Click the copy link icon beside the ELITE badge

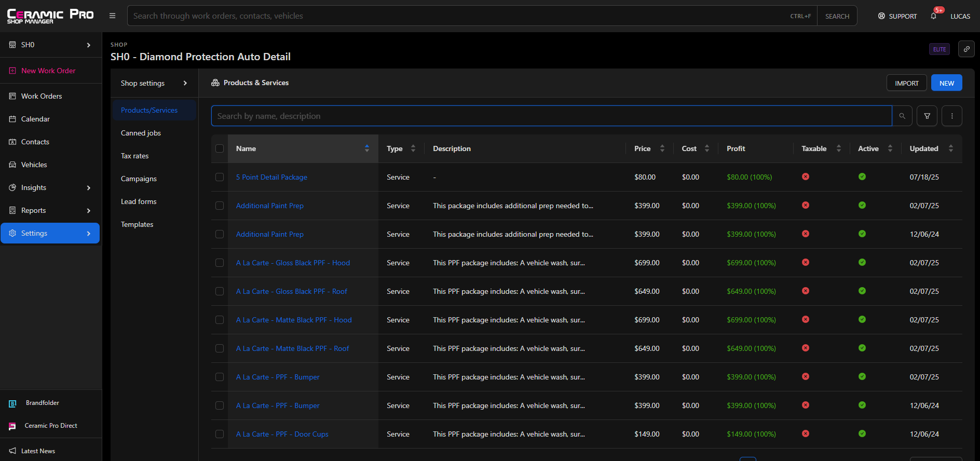pos(966,49)
